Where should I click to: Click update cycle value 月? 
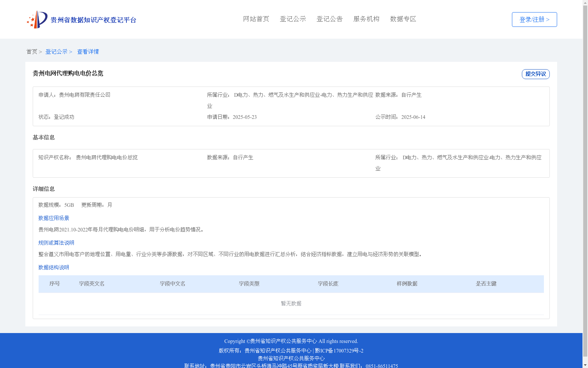110,205
